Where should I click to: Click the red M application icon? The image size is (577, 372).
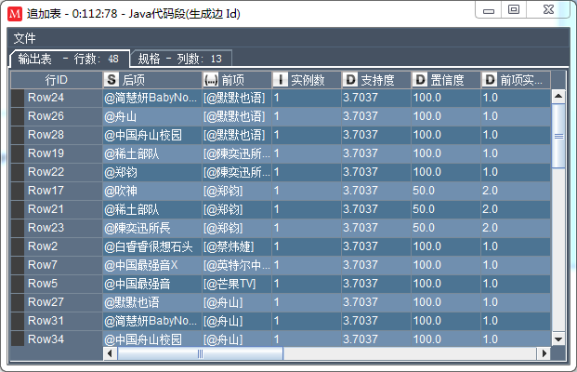[x=15, y=14]
